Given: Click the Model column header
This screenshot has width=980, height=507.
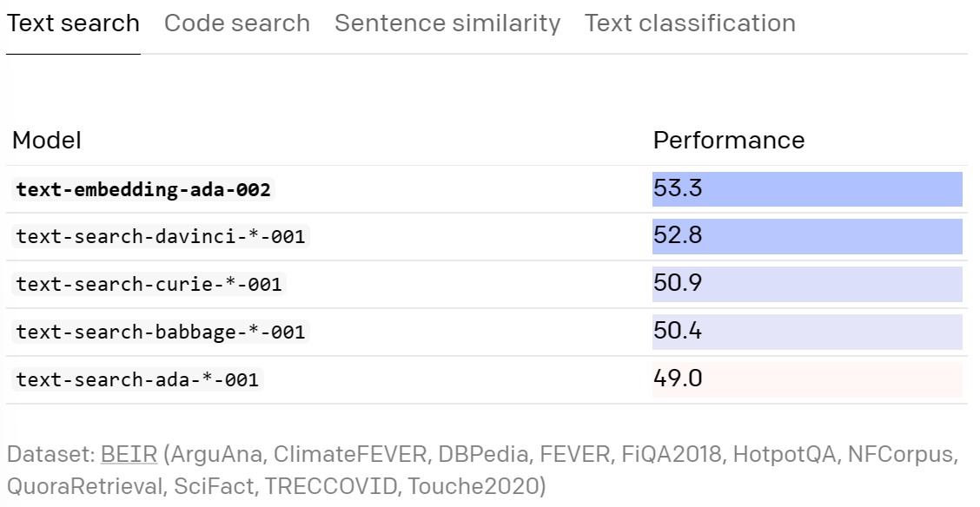Looking at the screenshot, I should click(47, 141).
